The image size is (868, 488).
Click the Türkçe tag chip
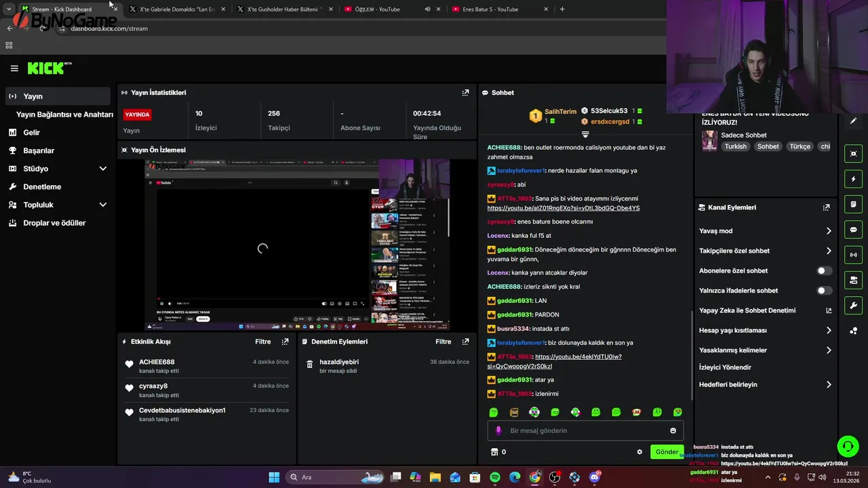point(800,146)
